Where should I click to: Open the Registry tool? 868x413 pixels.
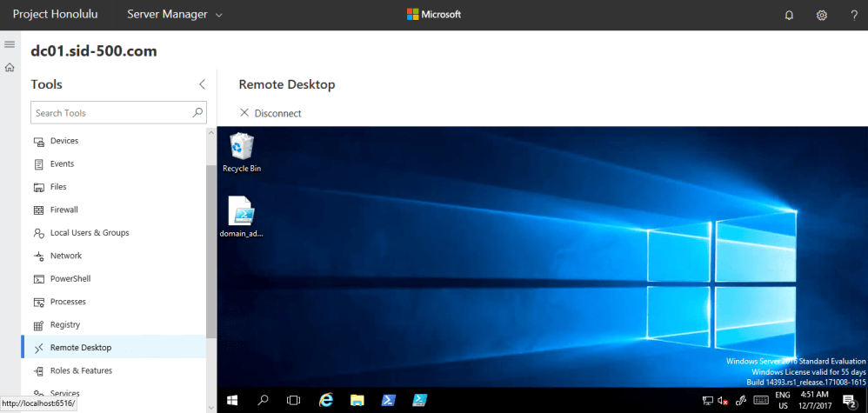(65, 325)
